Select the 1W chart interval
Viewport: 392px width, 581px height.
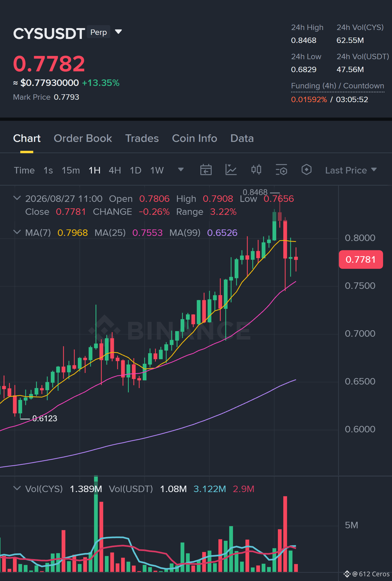[x=157, y=170]
